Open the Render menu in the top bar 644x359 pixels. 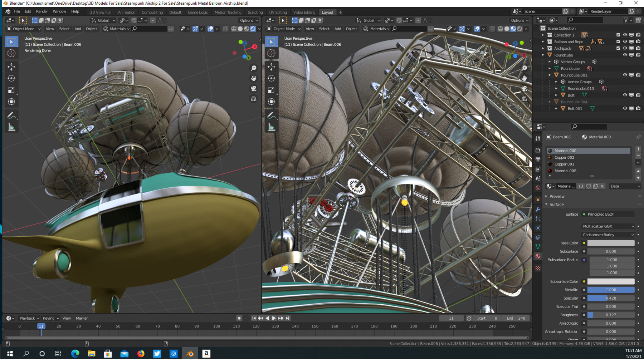pos(42,11)
